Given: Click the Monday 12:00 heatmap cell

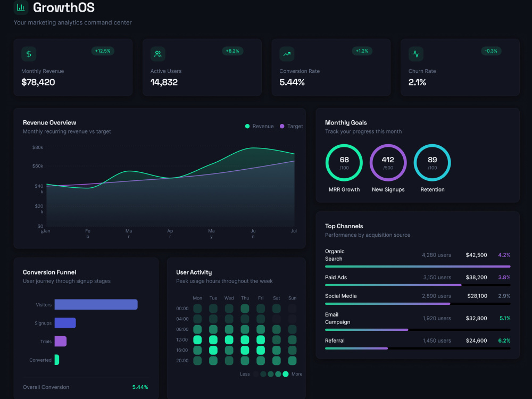Looking at the screenshot, I should pos(197,339).
